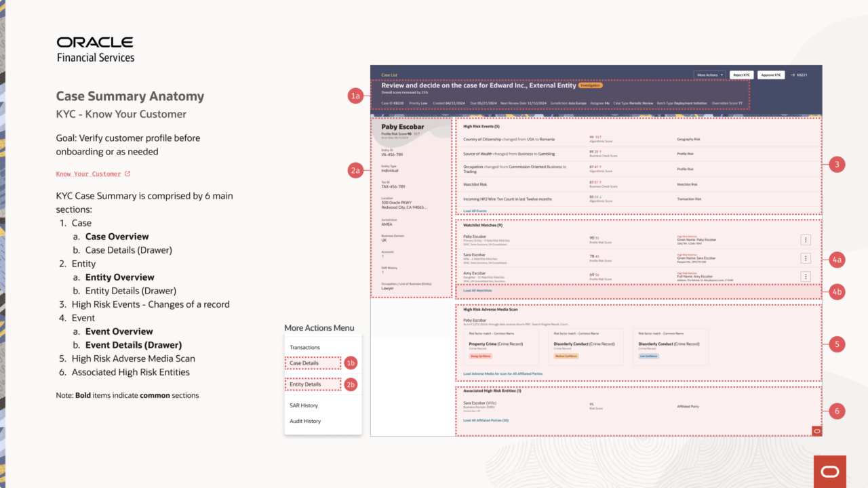
Task: Click the High Risk Events (5) heading
Action: point(481,126)
